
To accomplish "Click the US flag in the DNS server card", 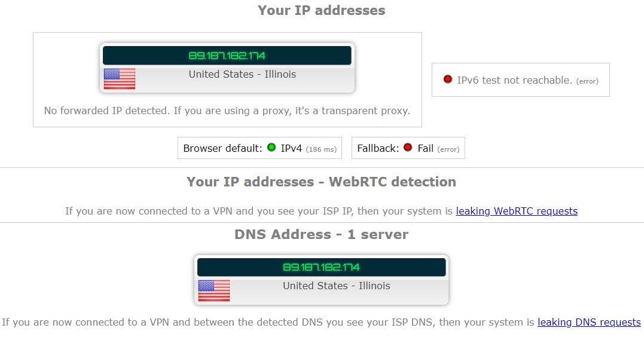I will click(x=214, y=290).
